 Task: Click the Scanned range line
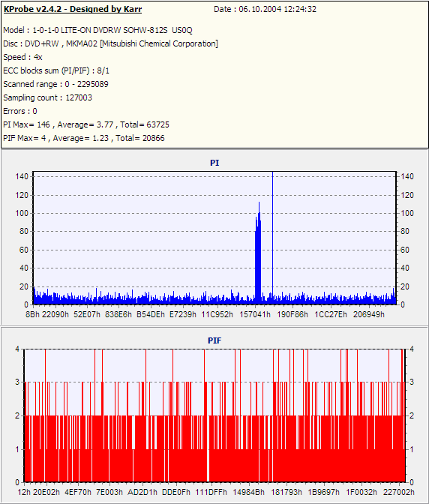pyautogui.click(x=56, y=84)
